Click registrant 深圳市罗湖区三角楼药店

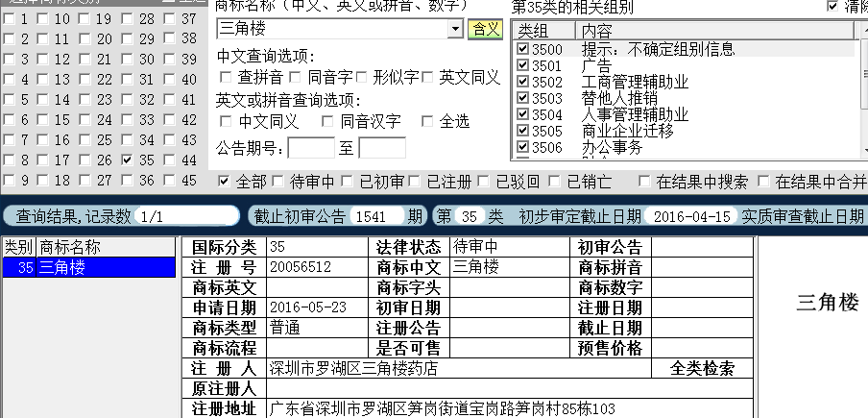point(458,368)
